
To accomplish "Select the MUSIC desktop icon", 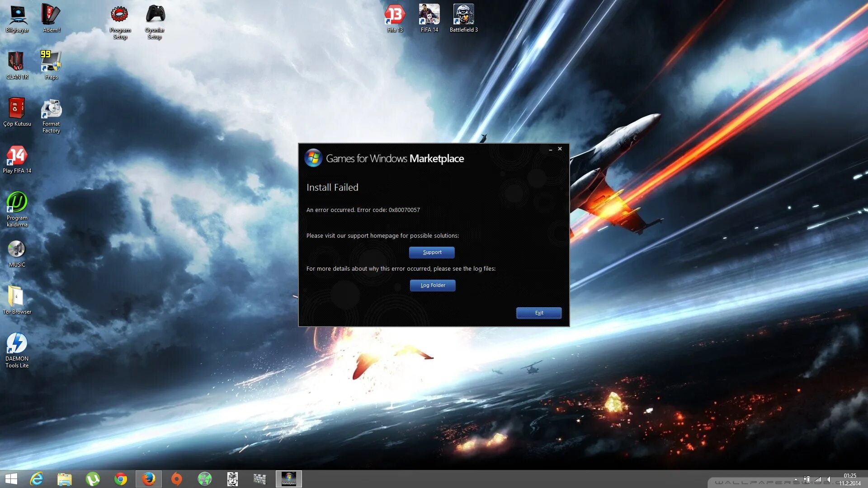I will pos(17,253).
